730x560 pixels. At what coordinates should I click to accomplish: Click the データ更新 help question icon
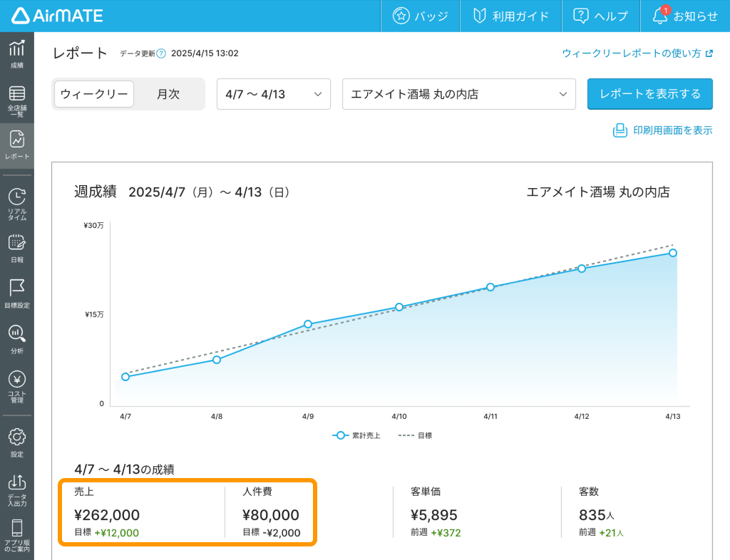(x=161, y=53)
